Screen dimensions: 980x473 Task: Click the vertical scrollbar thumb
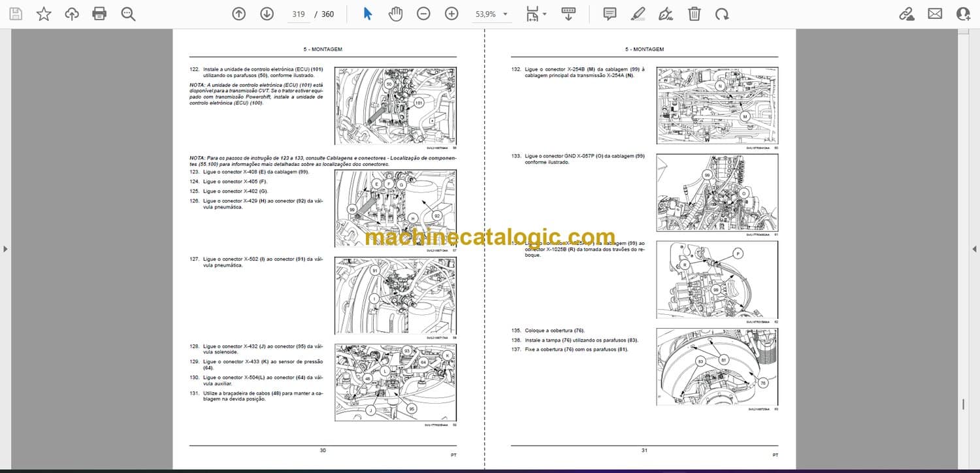pos(964,404)
